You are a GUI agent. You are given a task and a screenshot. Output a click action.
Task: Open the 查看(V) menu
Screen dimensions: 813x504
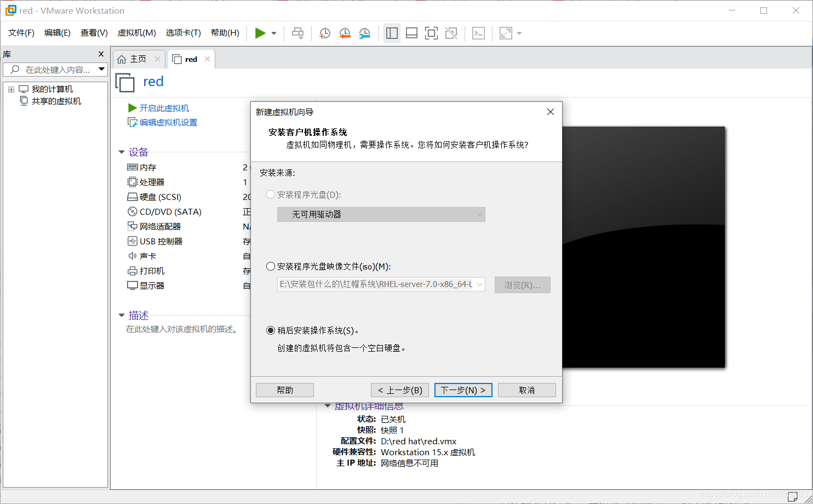pos(94,33)
